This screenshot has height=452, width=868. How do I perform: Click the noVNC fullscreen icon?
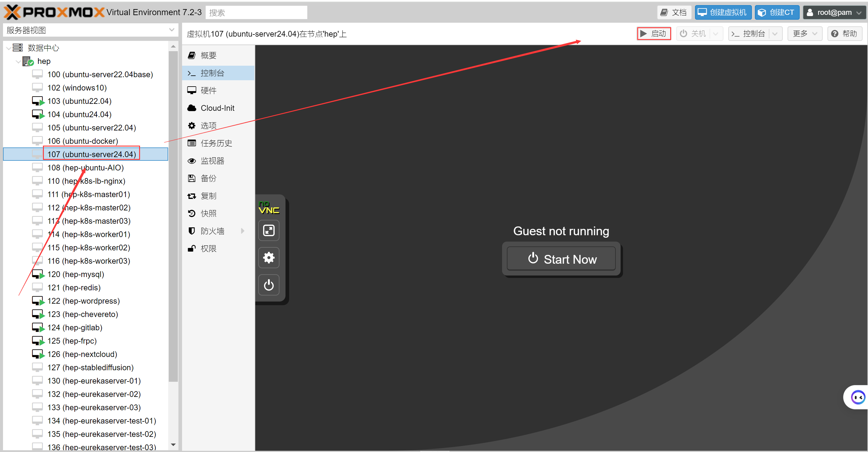pyautogui.click(x=269, y=231)
